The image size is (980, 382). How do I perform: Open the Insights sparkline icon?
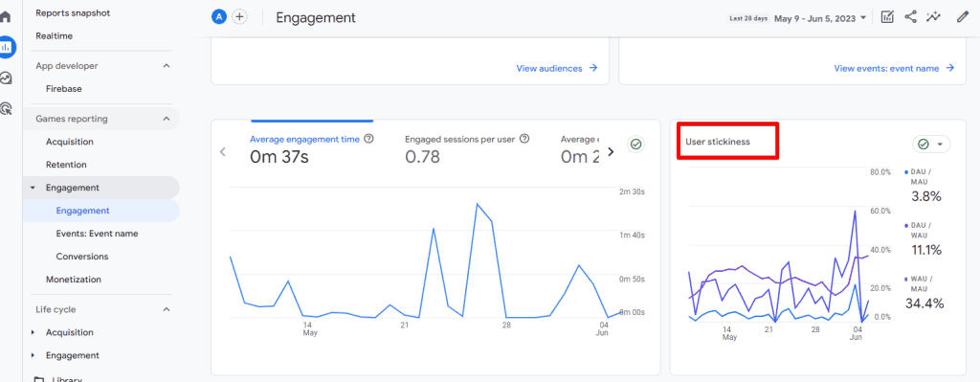[934, 17]
